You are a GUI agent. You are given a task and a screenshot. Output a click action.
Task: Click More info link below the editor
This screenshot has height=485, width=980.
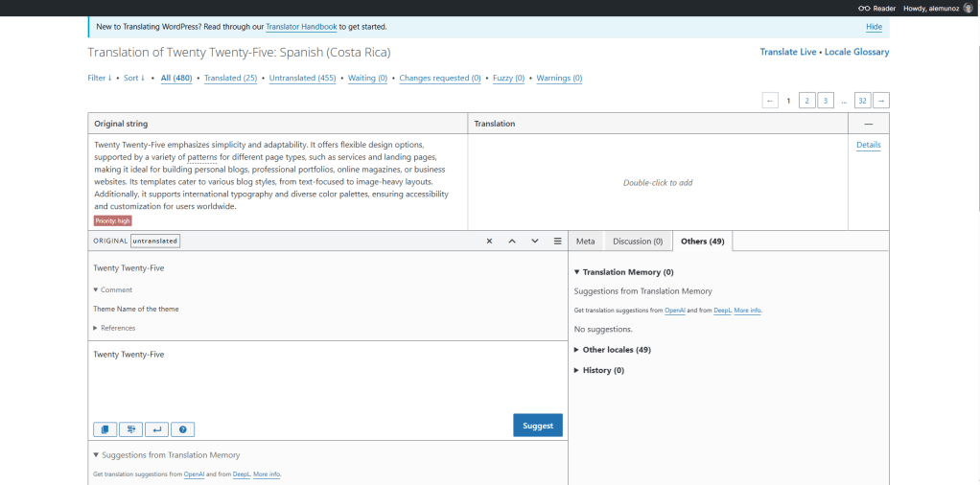[x=267, y=474]
